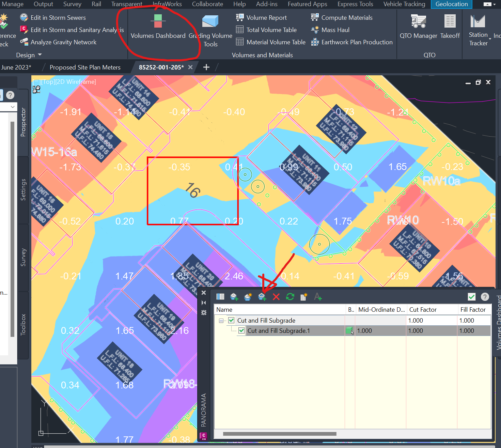Open the InfraWorks ribbon tab

coord(167,4)
